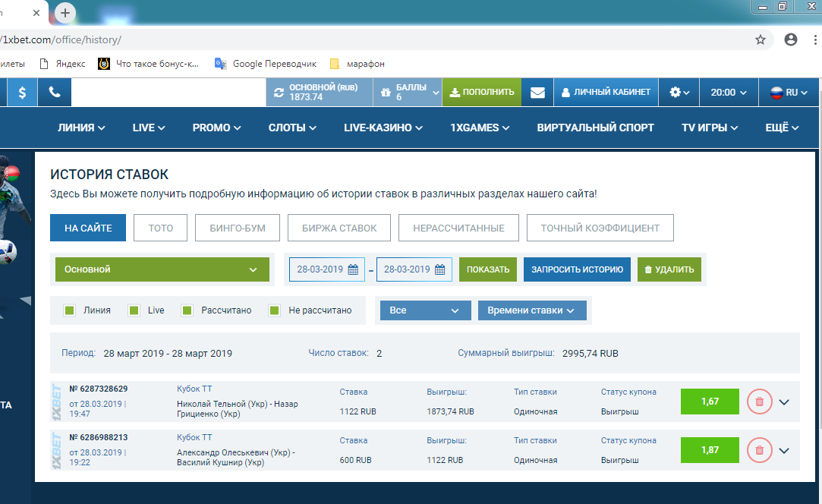822x504 pixels.
Task: Open the PROMO menu
Action: [216, 128]
